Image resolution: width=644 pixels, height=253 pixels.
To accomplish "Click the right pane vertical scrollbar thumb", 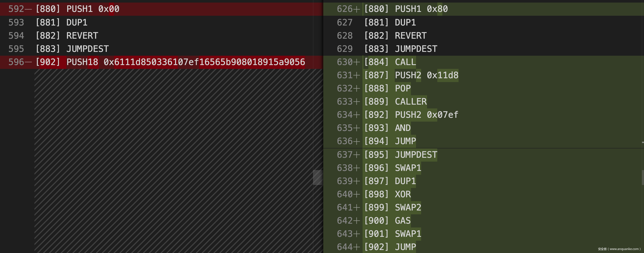I will coord(643,177).
